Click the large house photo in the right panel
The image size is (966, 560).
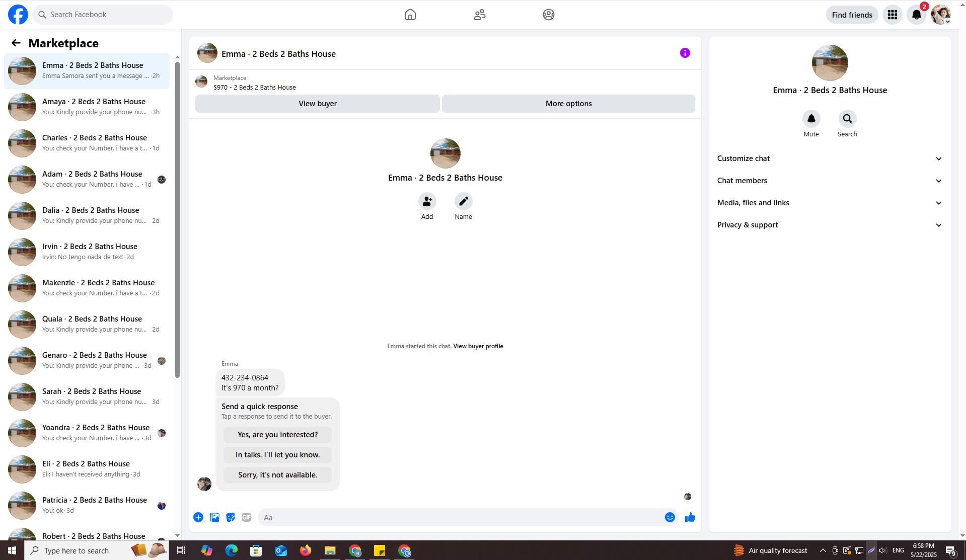[x=830, y=63]
